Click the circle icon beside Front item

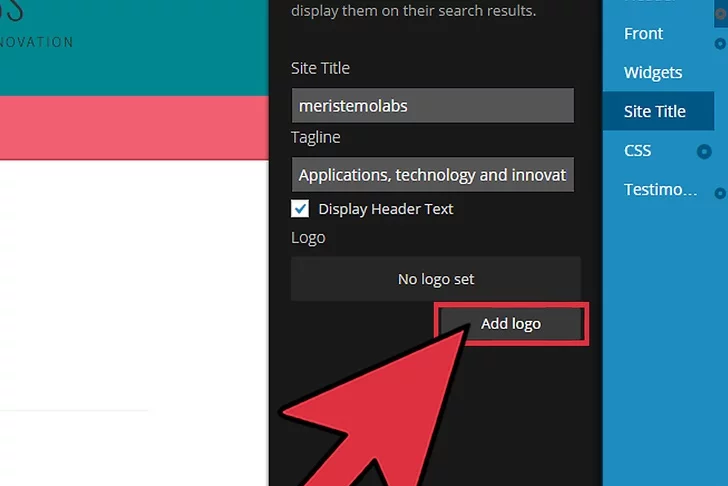tap(720, 43)
